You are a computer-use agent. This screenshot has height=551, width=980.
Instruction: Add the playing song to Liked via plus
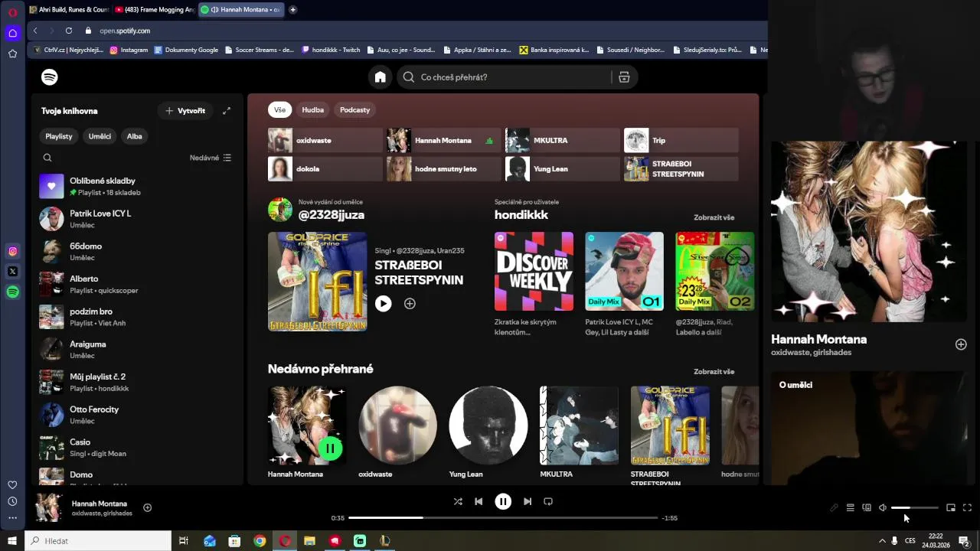[x=147, y=507]
